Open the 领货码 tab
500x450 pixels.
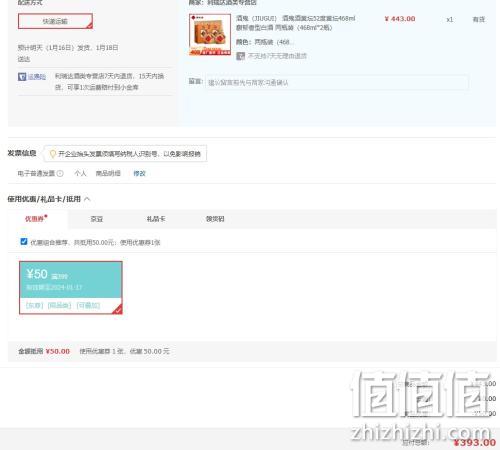pyautogui.click(x=215, y=219)
